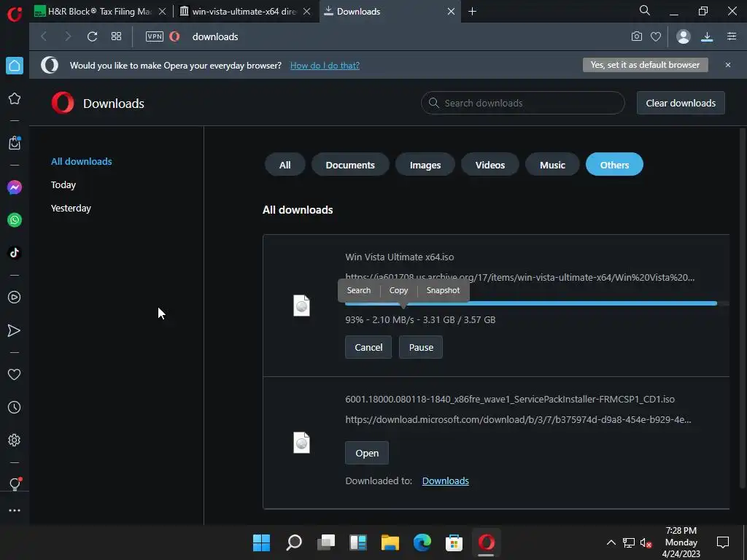Toggle the VPN badge in address bar
This screenshot has height=560, width=747.
tap(155, 36)
